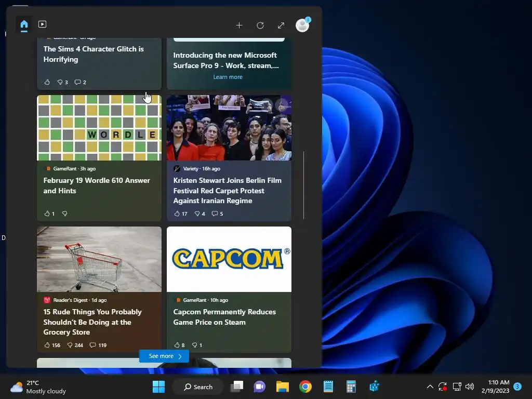Screen dimensions: 532x399
Task: Open Capcom Permanently Reduces Game Price headline
Action: (224, 317)
